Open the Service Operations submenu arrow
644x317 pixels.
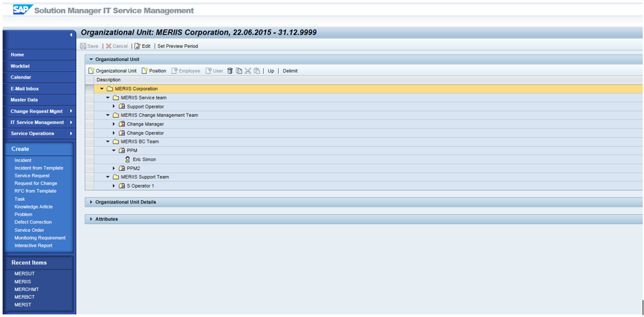click(x=71, y=133)
